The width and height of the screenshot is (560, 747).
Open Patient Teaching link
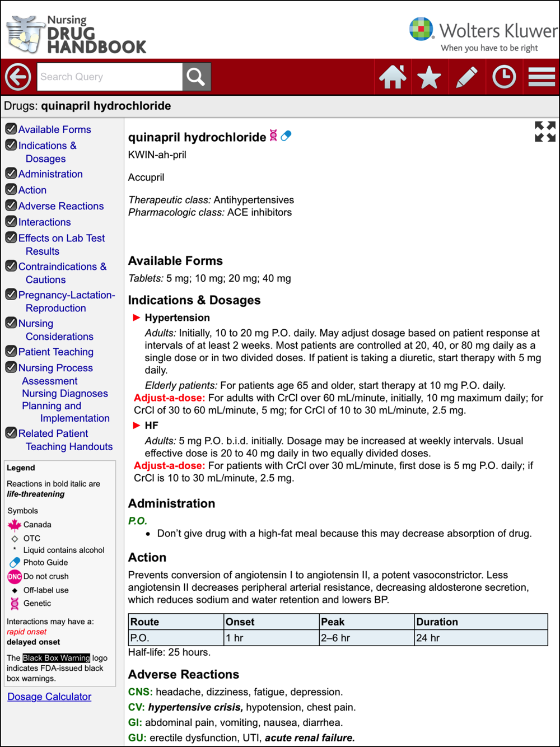56,352
